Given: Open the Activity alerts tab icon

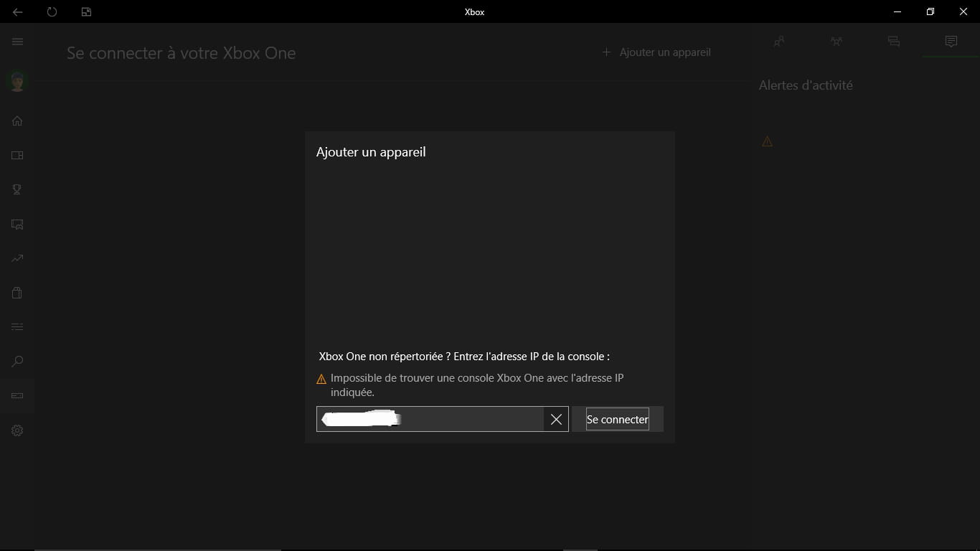Looking at the screenshot, I should click(x=951, y=42).
